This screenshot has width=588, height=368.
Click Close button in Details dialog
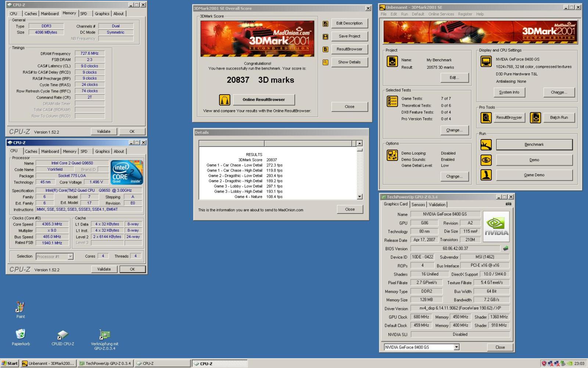tap(350, 209)
